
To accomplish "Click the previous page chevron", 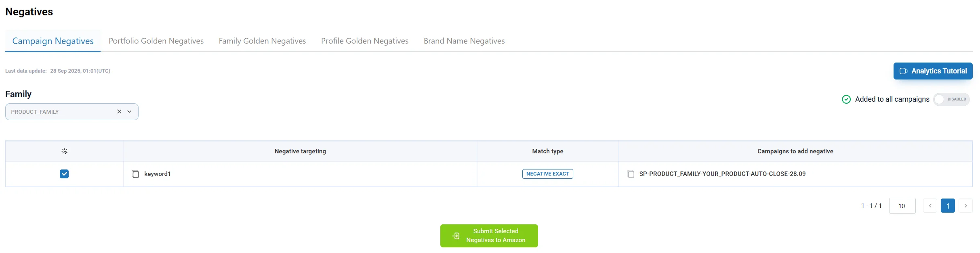I will 930,205.
